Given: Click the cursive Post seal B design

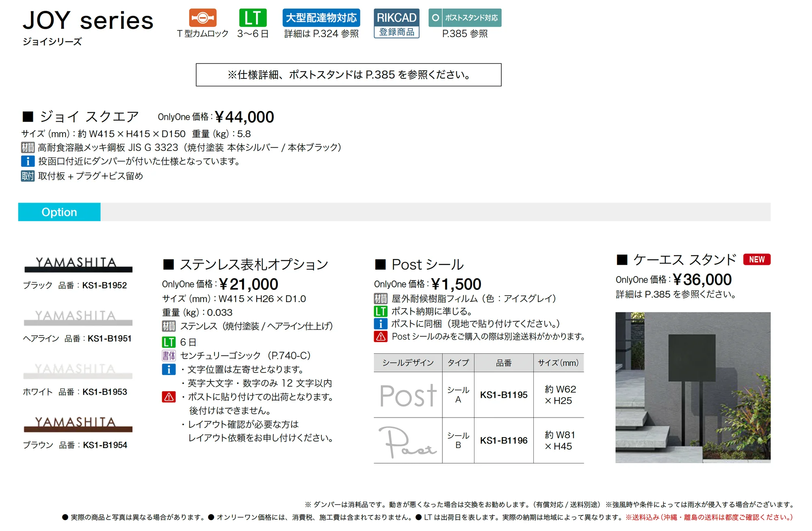Looking at the screenshot, I should pyautogui.click(x=407, y=442).
